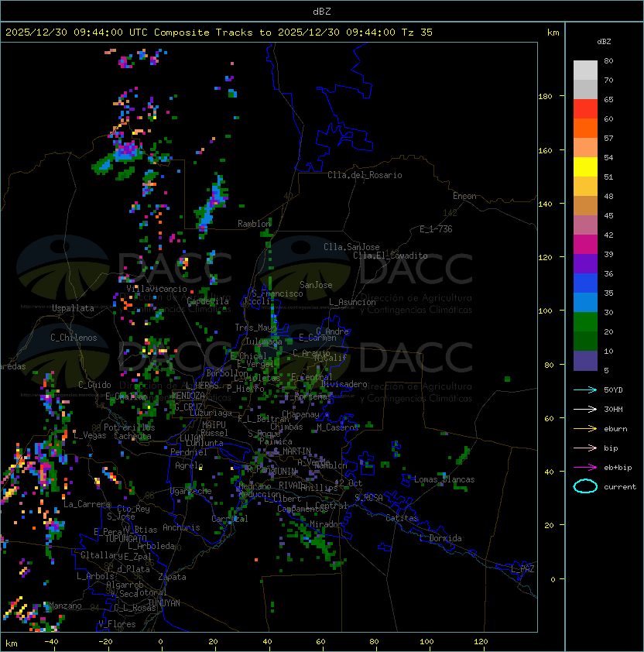Viewport: 644px width, 652px height.
Task: Pick the light gray 70-80 dBZ band
Action: click(x=585, y=70)
